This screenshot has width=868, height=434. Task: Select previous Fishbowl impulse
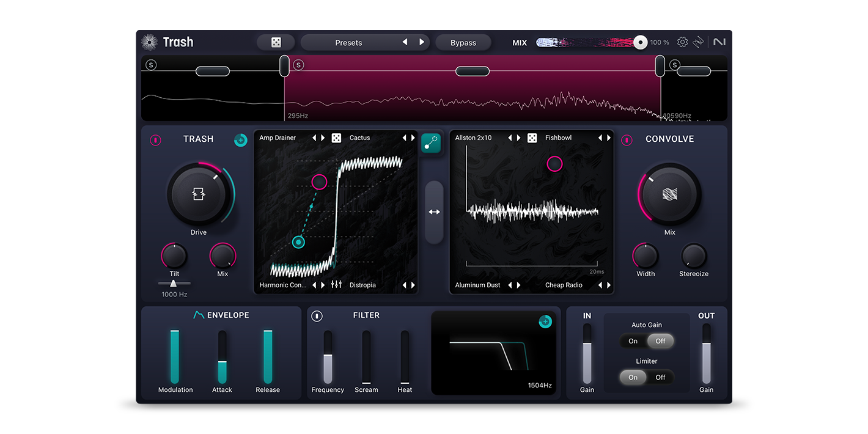click(x=600, y=138)
